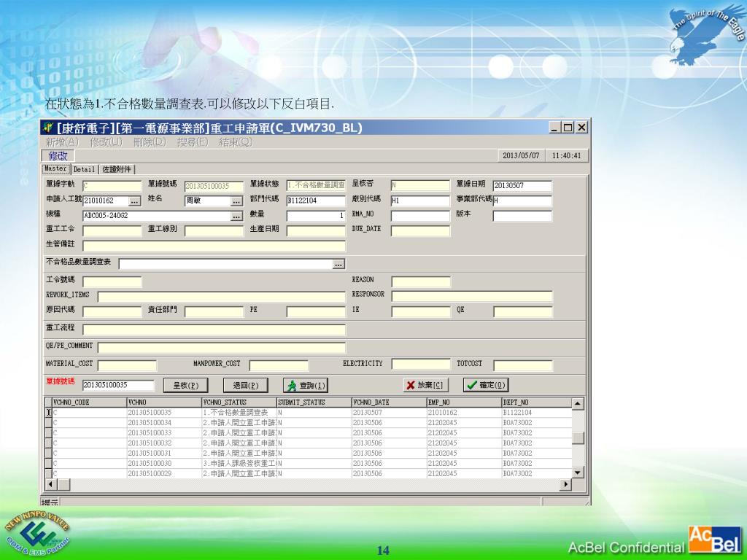Click the DEPT_NO column header
This screenshot has height=560, width=747.
click(536, 402)
